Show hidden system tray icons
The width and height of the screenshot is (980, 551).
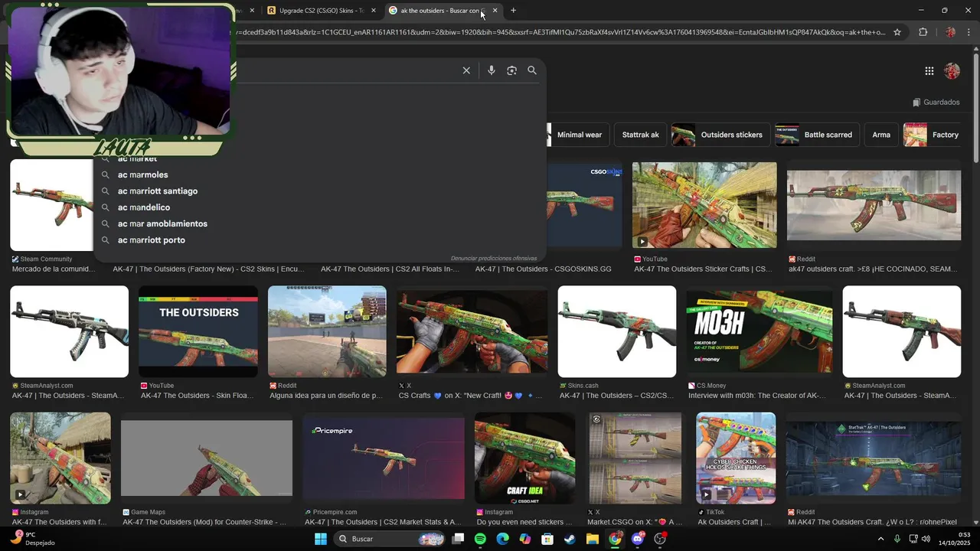pos(880,539)
